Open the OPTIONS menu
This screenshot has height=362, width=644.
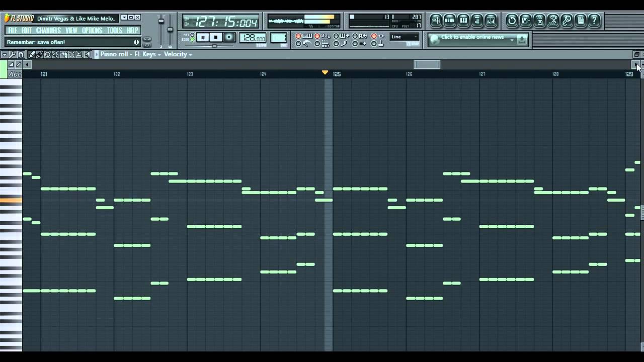[x=92, y=31]
